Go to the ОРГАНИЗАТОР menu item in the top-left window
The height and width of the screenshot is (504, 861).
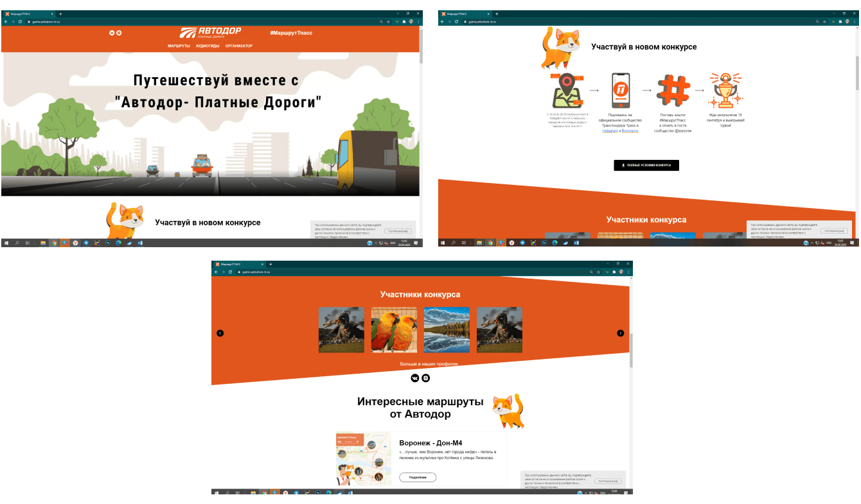click(239, 46)
